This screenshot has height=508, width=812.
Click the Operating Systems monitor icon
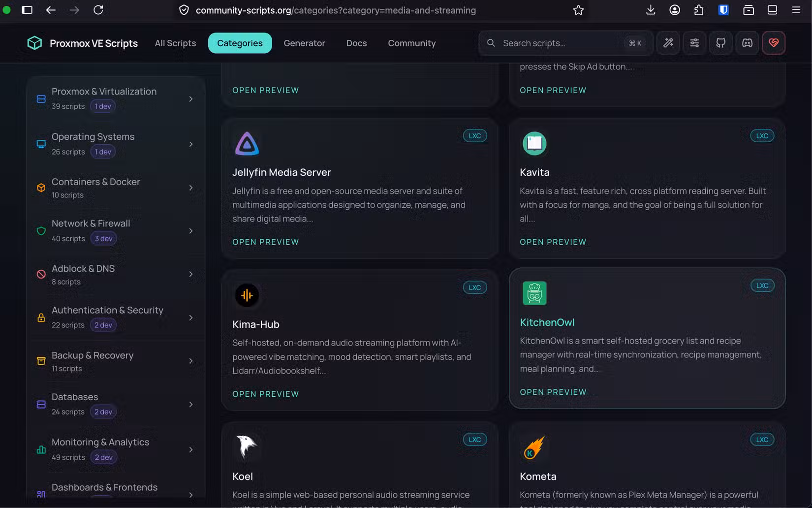(x=41, y=144)
